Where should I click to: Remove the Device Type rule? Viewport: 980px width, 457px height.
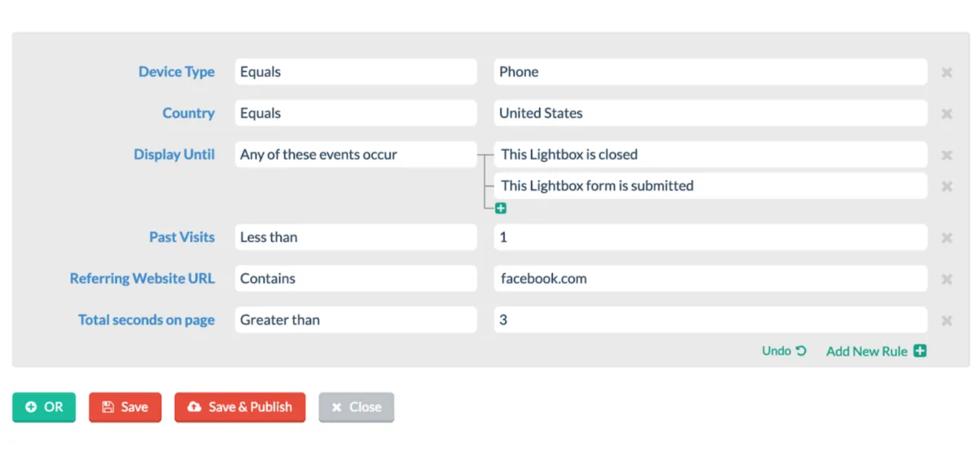pyautogui.click(x=947, y=73)
